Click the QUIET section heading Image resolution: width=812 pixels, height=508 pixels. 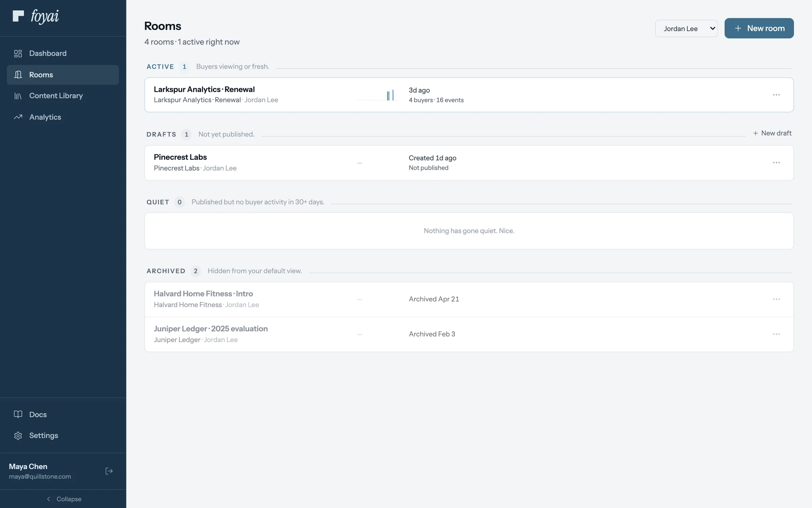tap(158, 202)
